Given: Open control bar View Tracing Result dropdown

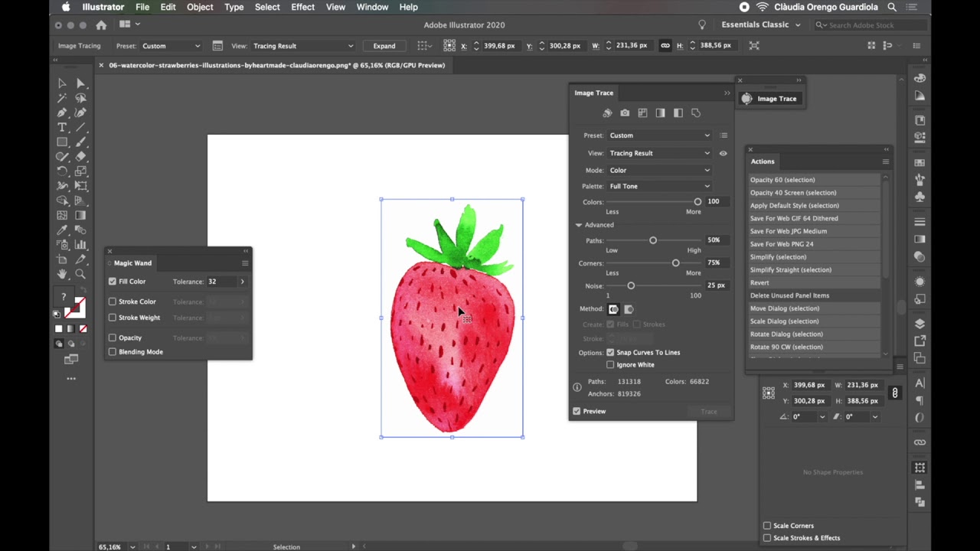Looking at the screenshot, I should click(303, 46).
